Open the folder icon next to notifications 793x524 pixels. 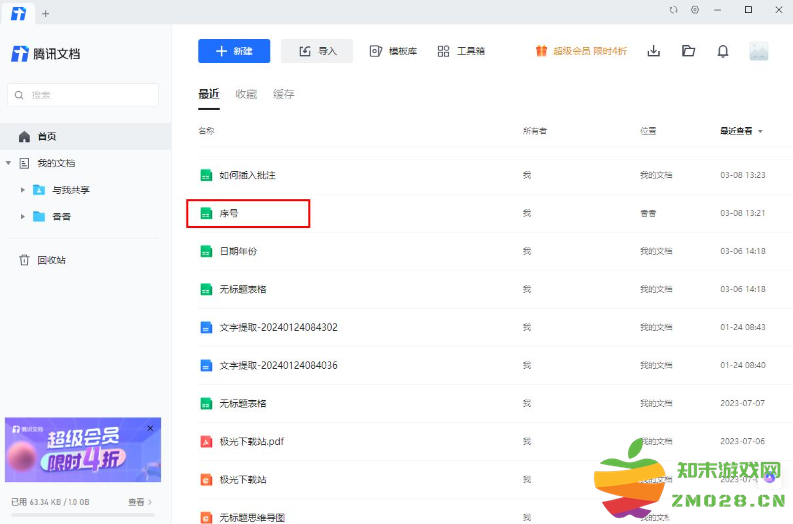pyautogui.click(x=688, y=51)
